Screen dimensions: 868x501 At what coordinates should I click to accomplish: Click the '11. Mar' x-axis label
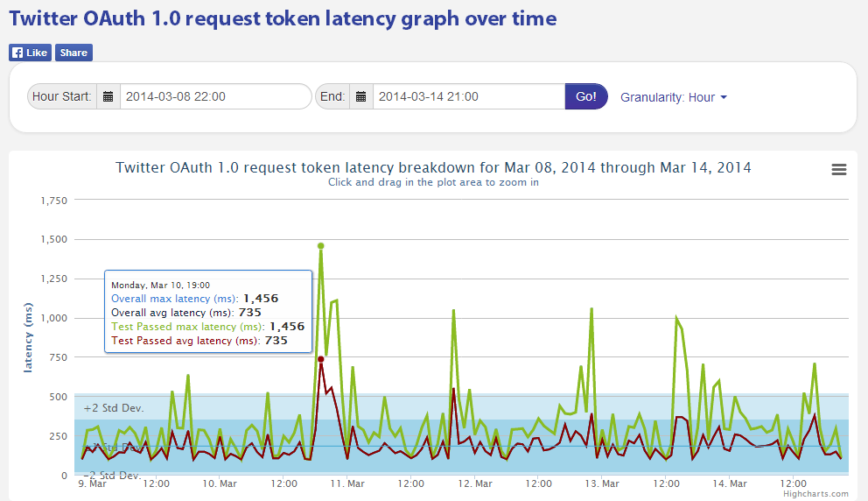coord(347,483)
